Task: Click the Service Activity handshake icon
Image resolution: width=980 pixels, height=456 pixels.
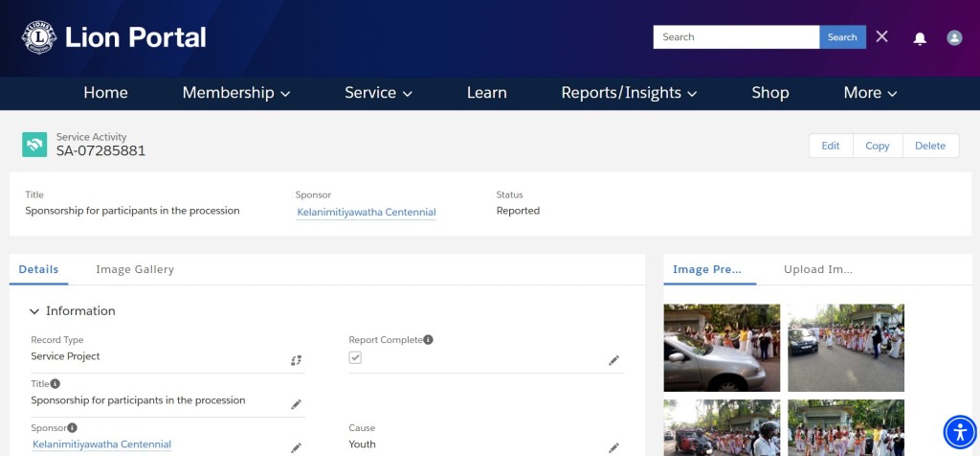Action: (x=34, y=145)
